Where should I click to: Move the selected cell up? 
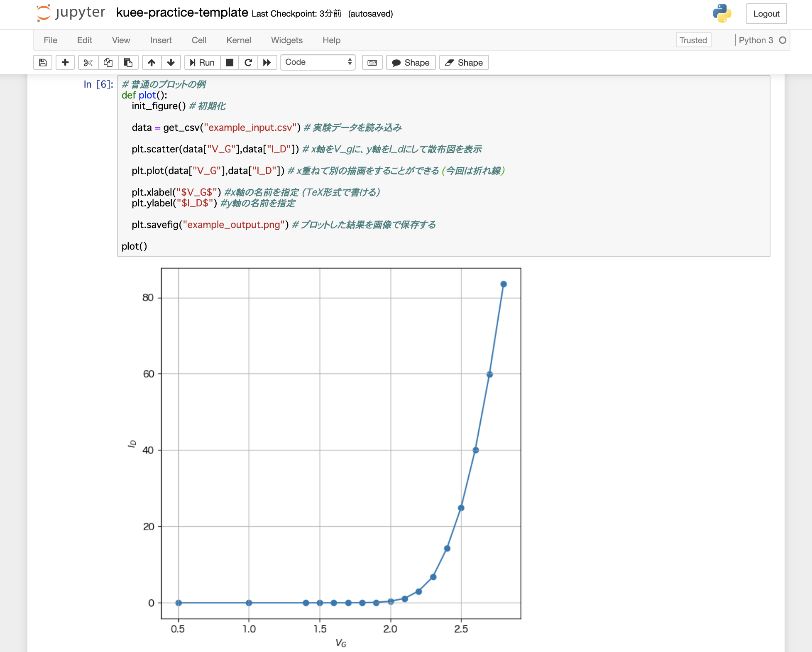point(152,62)
